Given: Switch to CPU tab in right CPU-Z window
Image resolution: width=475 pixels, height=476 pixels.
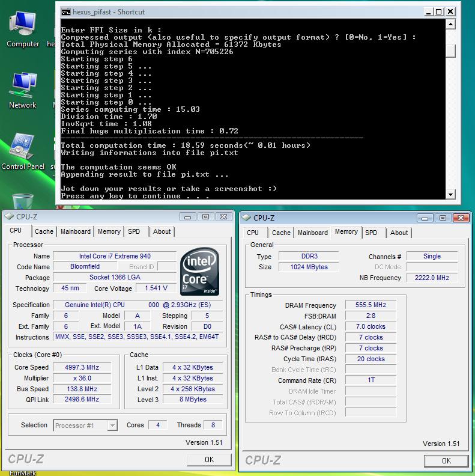Looking at the screenshot, I should coord(253,233).
